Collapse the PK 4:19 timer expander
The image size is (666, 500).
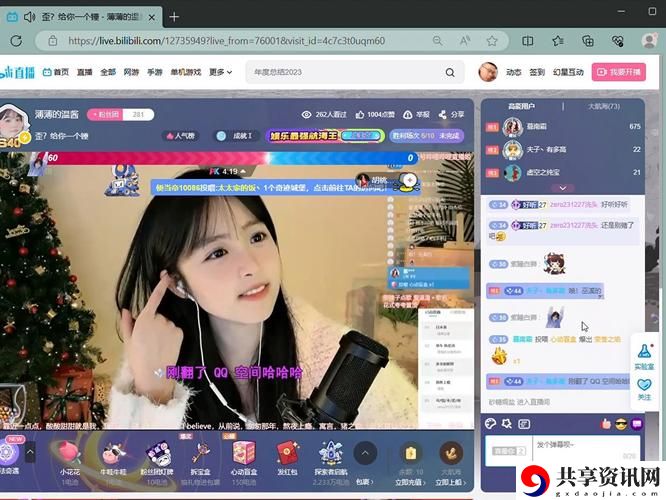(x=244, y=171)
